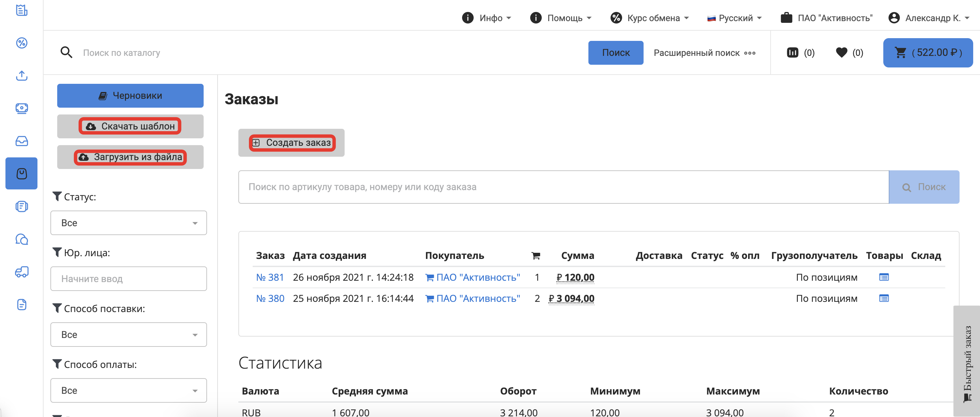The height and width of the screenshot is (417, 980).
Task: Click the Черновики button
Action: pyautogui.click(x=130, y=95)
